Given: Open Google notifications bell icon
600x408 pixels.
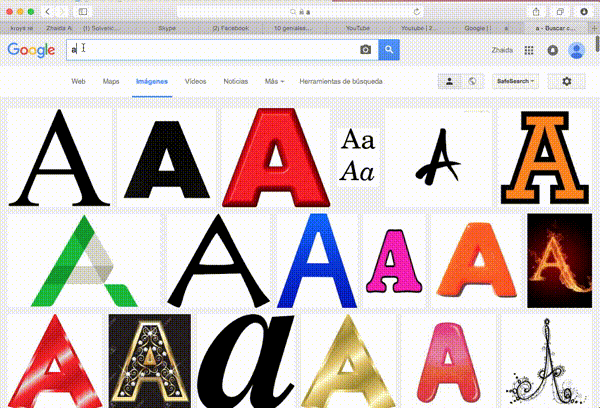Looking at the screenshot, I should click(x=553, y=50).
